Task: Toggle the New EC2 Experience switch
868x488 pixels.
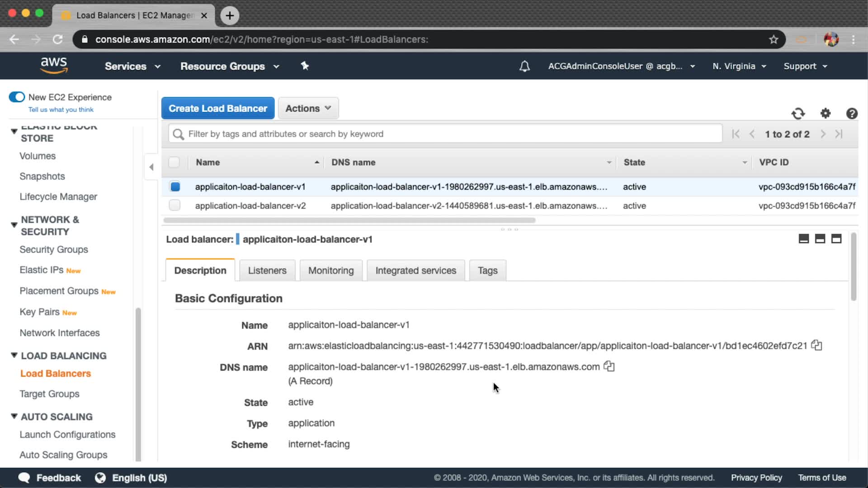Action: pyautogui.click(x=17, y=97)
